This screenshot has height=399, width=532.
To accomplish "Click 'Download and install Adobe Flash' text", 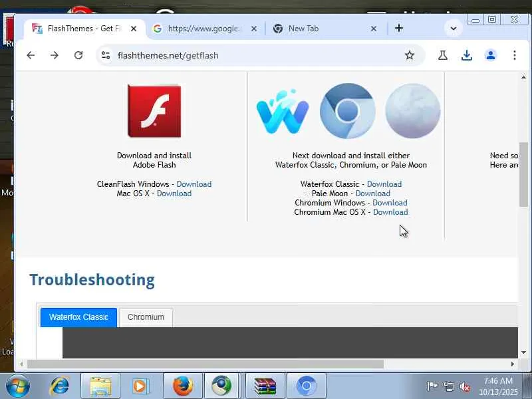I will pos(154,160).
